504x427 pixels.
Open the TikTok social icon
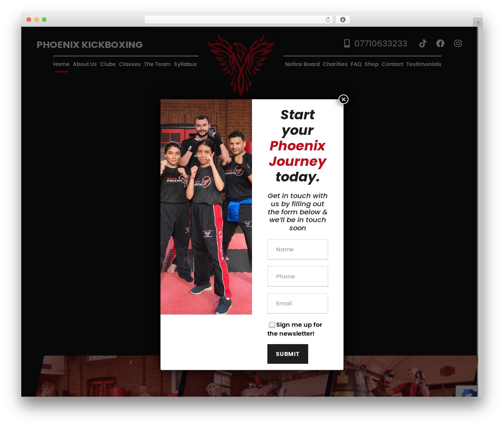click(423, 43)
